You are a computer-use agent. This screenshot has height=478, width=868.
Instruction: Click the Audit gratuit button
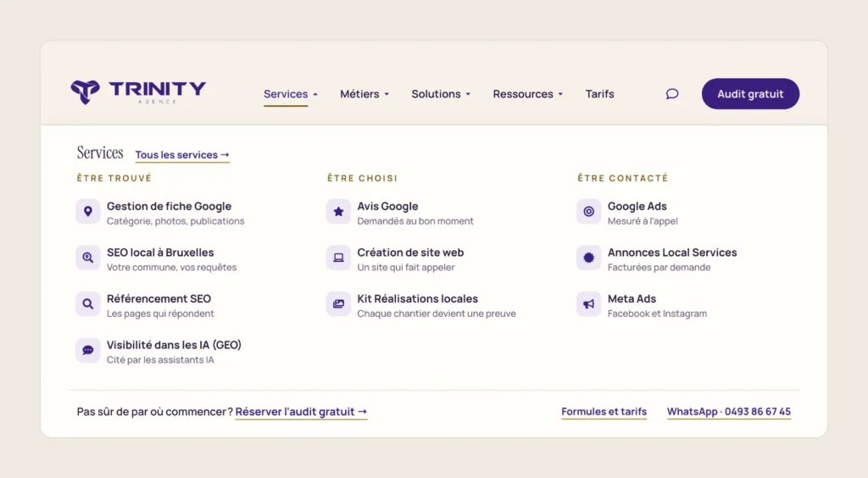click(750, 93)
